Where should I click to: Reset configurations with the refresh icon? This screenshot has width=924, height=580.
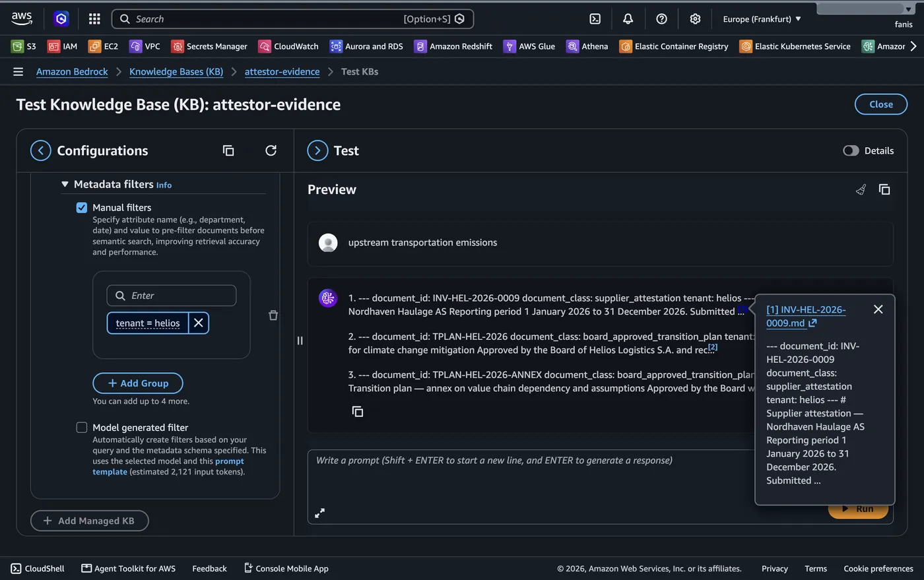click(271, 150)
